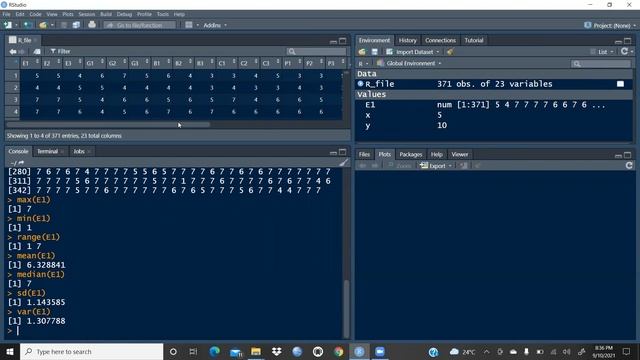640x360 pixels.
Task: Open File Explorer from the taskbar
Action: 256,351
